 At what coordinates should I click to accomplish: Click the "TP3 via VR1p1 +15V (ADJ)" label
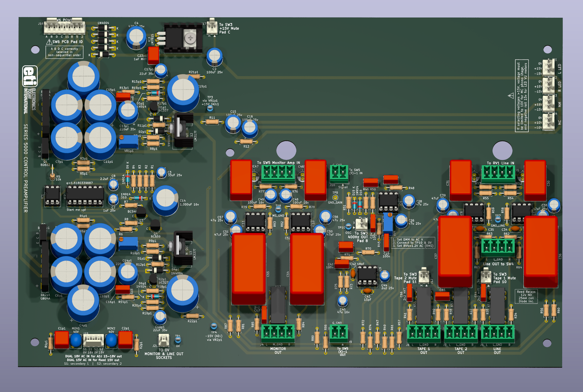[x=210, y=101]
